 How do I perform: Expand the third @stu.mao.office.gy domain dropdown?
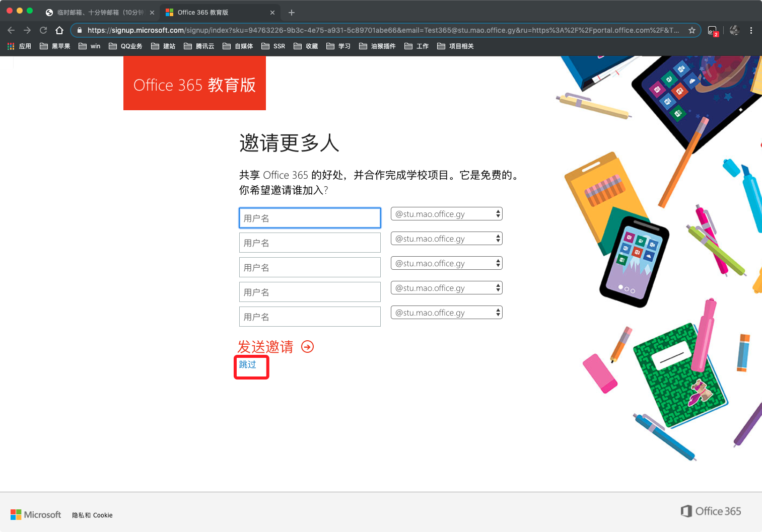point(447,263)
